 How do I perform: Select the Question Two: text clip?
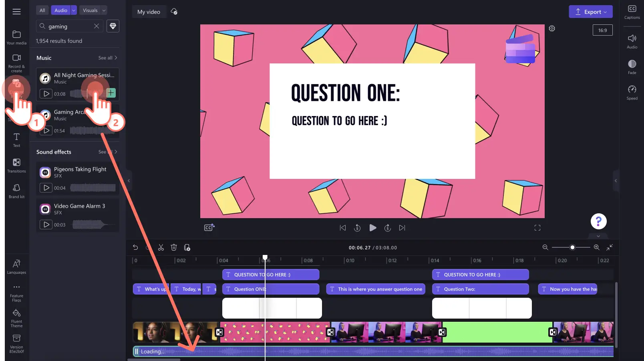point(480,289)
